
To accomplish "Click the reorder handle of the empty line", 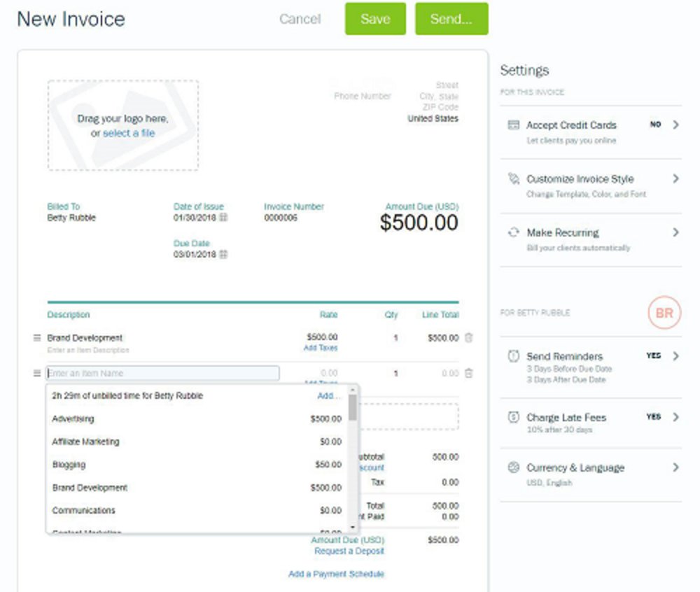I will 37,373.
